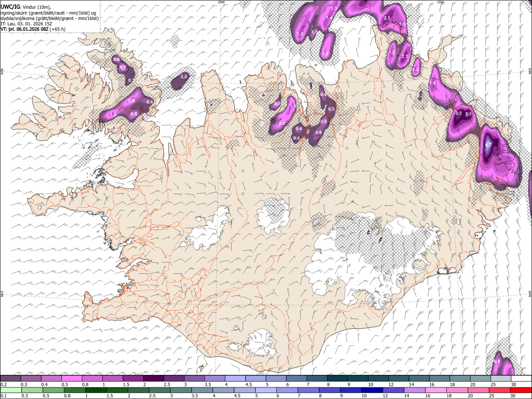The width and height of the screenshot is (532, 399).
Task: Click the valid time 'VT: þri. 06.01.2026 08Z'
Action: 25,29
